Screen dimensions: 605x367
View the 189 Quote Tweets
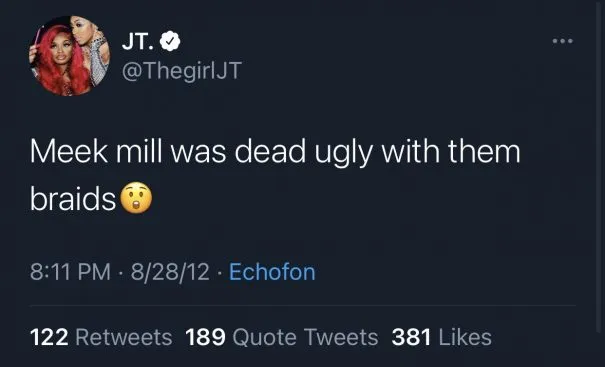coord(282,337)
